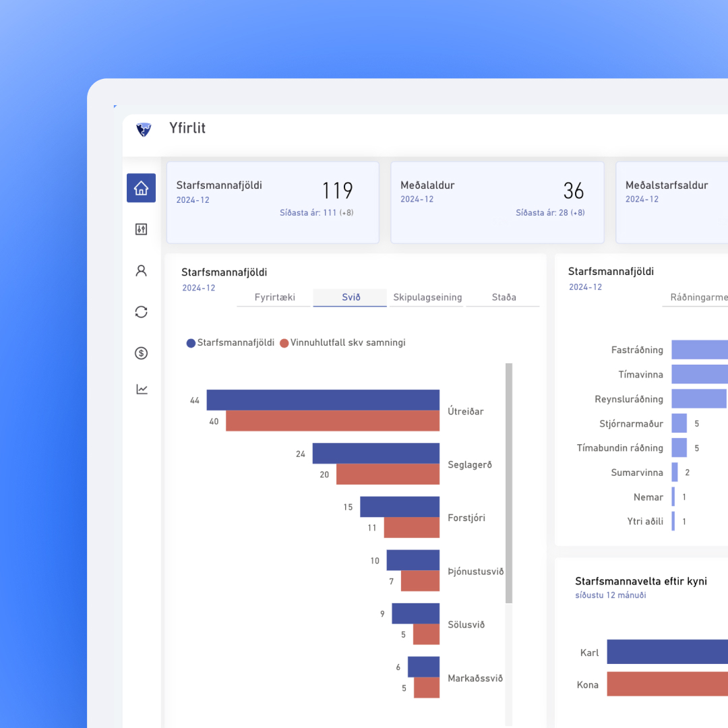The width and height of the screenshot is (728, 728).
Task: Click the Þjónustusvið category label
Action: pos(475,572)
